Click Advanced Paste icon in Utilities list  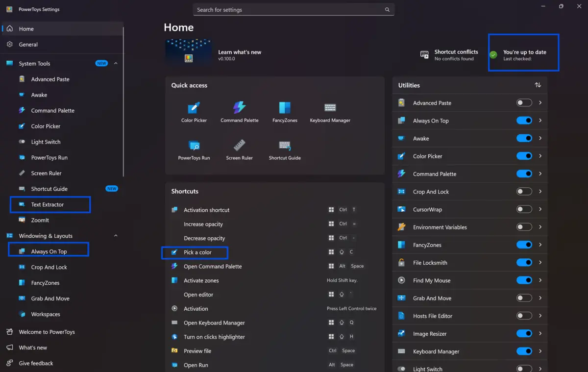coord(401,103)
